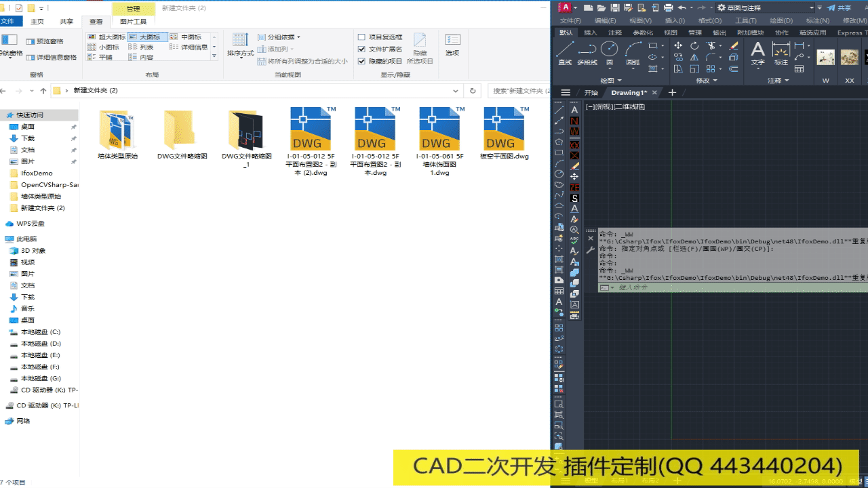Select the Trim scissors tool
Viewport: 868px width, 488px height.
[711, 45]
